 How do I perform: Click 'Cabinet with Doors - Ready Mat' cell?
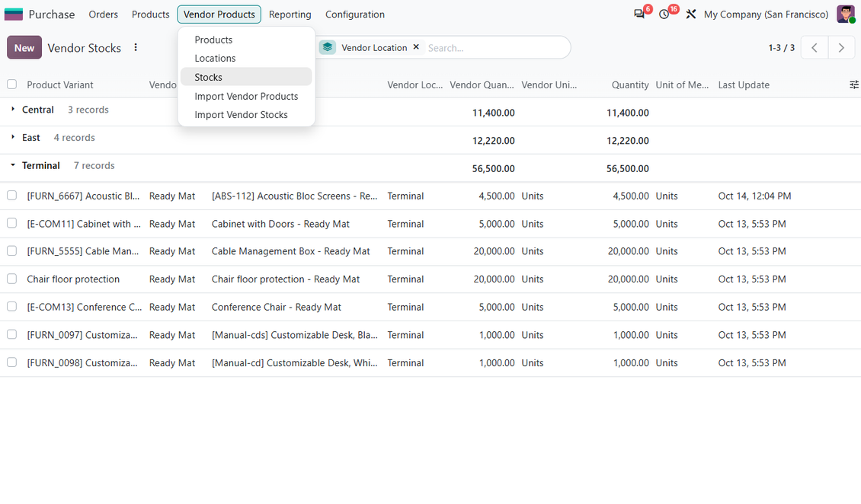(280, 224)
